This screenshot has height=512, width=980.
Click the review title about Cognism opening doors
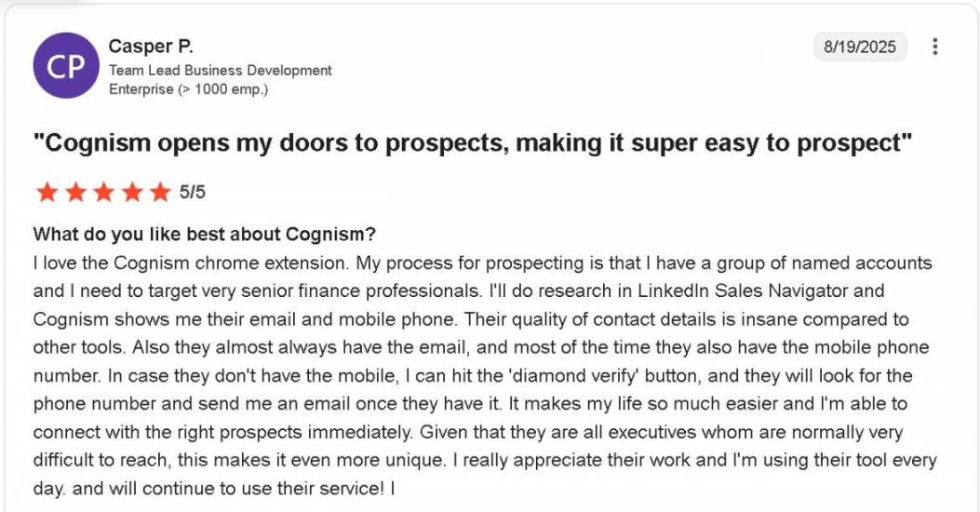point(473,143)
